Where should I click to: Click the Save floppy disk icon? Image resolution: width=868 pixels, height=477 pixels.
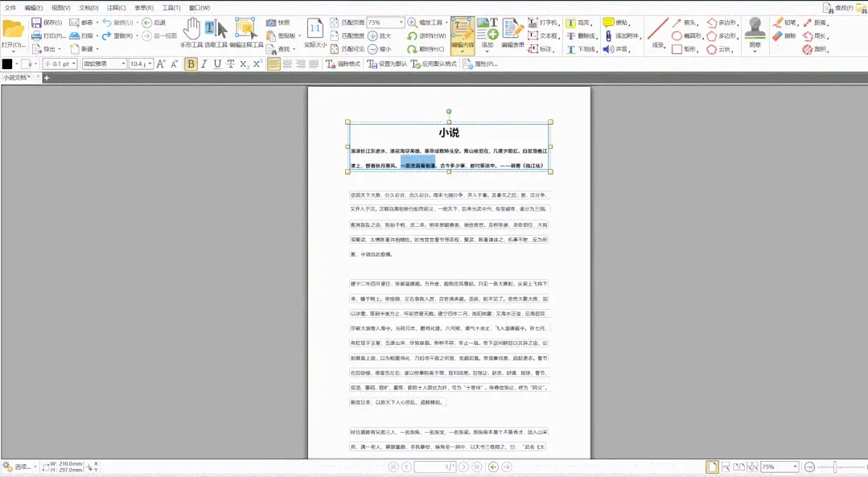(36, 23)
